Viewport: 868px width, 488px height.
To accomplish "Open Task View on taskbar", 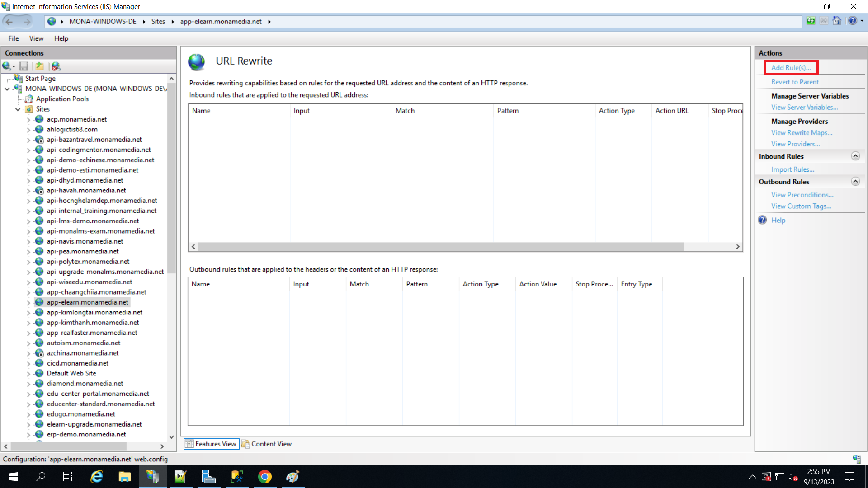I will coord(68,477).
